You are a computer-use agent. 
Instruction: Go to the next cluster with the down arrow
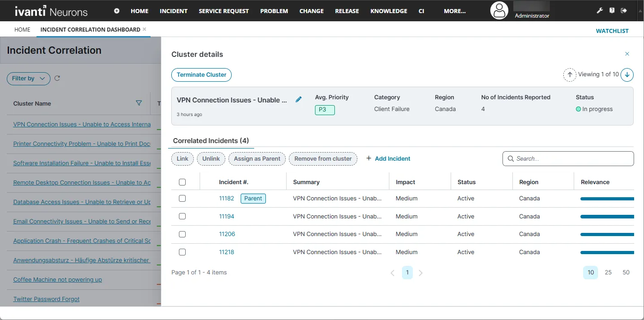tap(627, 74)
